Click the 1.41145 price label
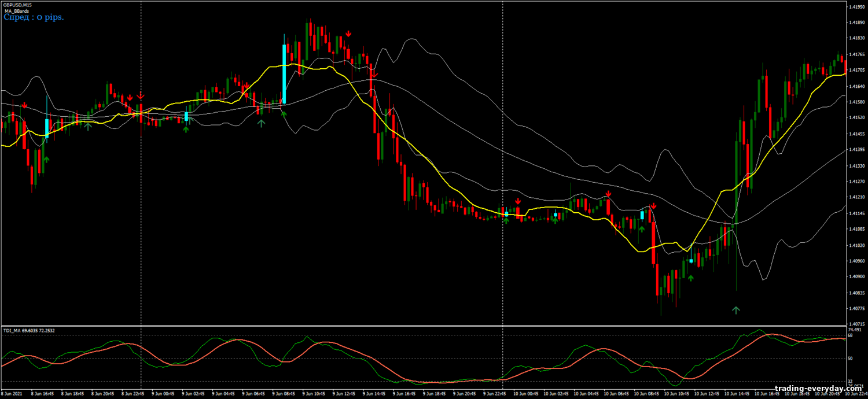 pos(856,213)
